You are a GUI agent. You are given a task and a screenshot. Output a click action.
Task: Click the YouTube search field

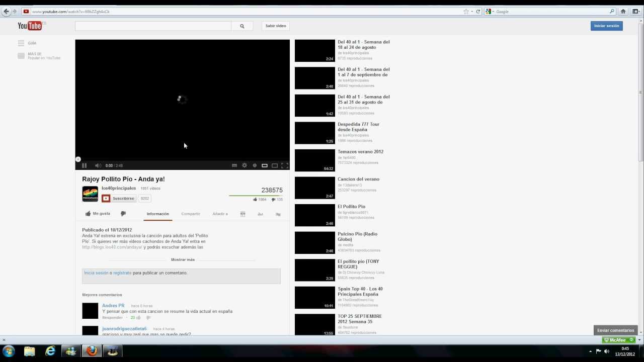point(153,26)
